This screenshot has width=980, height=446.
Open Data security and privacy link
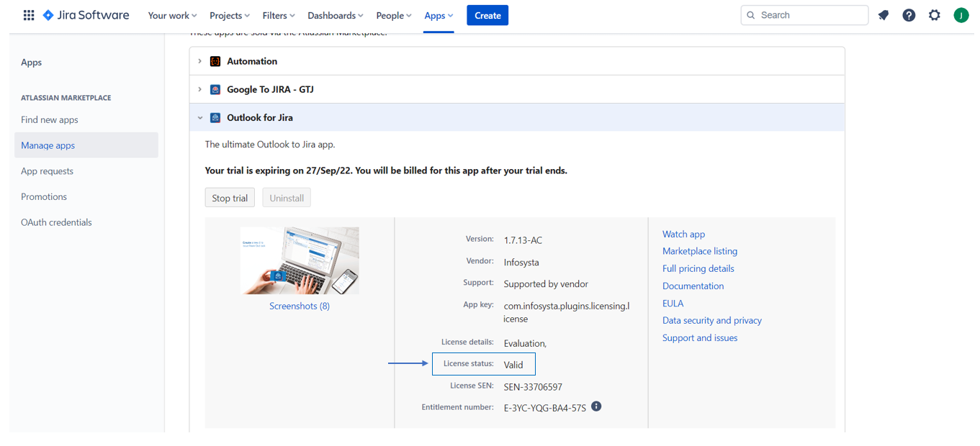[x=712, y=320]
